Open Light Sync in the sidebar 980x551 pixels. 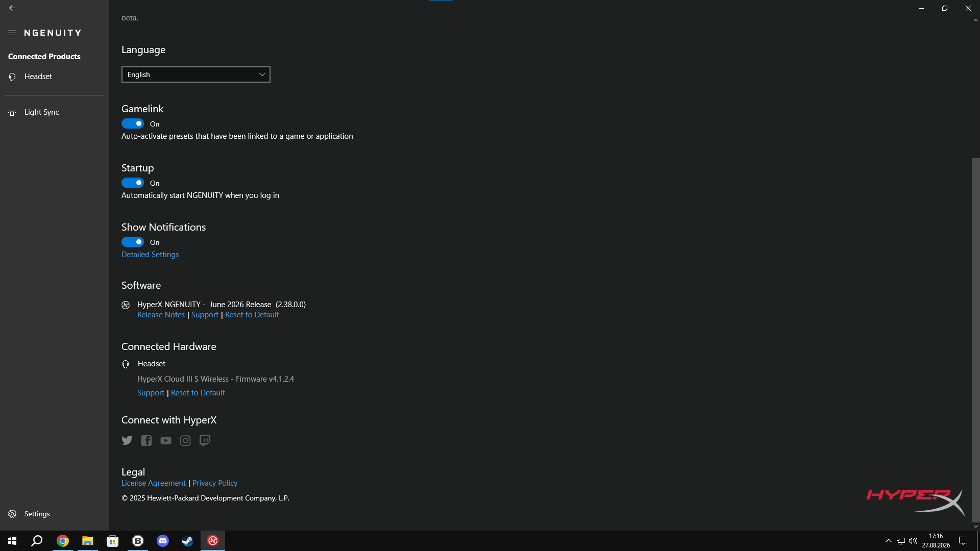coord(55,112)
